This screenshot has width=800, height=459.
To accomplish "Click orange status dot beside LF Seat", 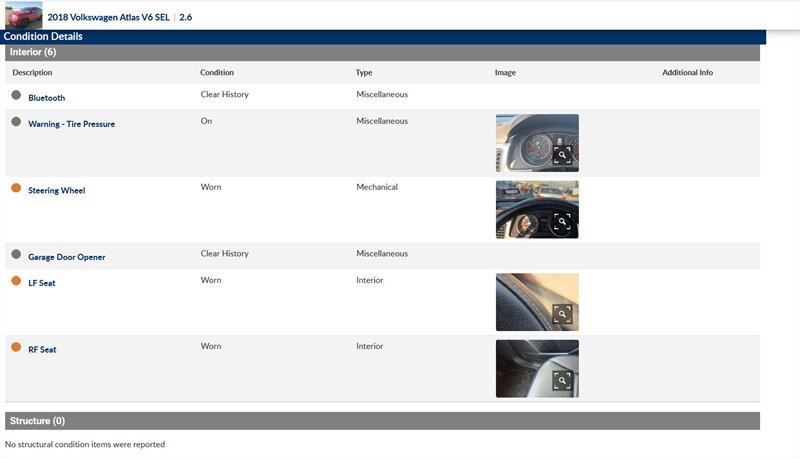I will (16, 280).
